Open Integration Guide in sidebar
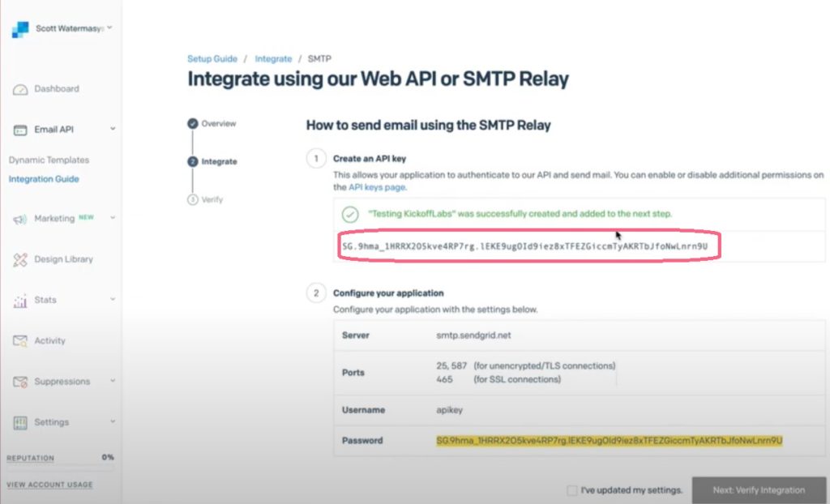This screenshot has width=830, height=504. (44, 179)
